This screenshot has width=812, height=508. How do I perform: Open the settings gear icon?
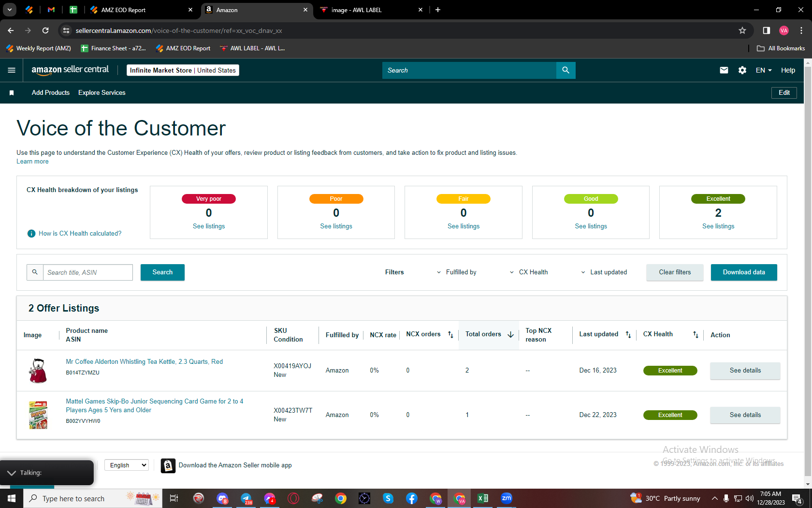pos(742,70)
